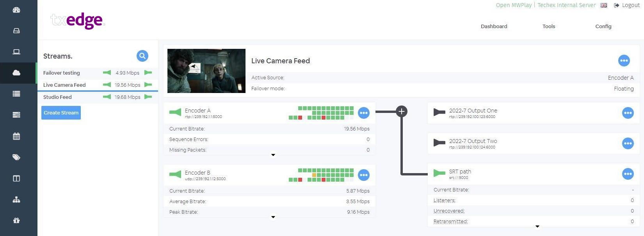Expand Encoder A statistics arrow
This screenshot has height=236, width=644.
[273, 155]
